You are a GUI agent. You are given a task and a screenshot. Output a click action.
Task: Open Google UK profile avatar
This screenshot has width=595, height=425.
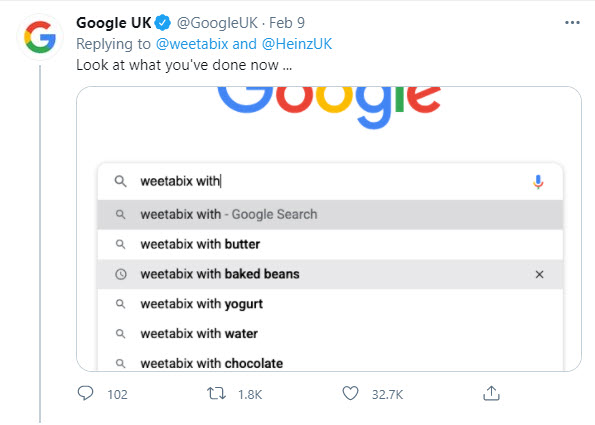pyautogui.click(x=40, y=37)
